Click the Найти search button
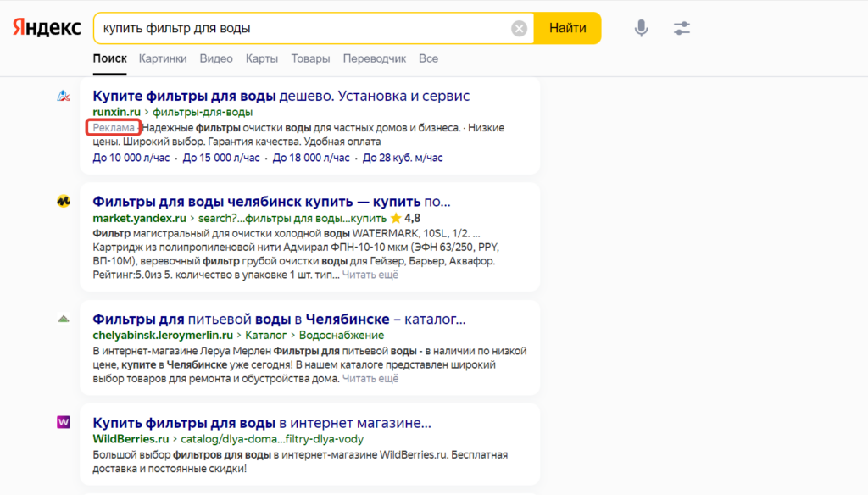Viewport: 868px width, 495px height. pyautogui.click(x=567, y=28)
